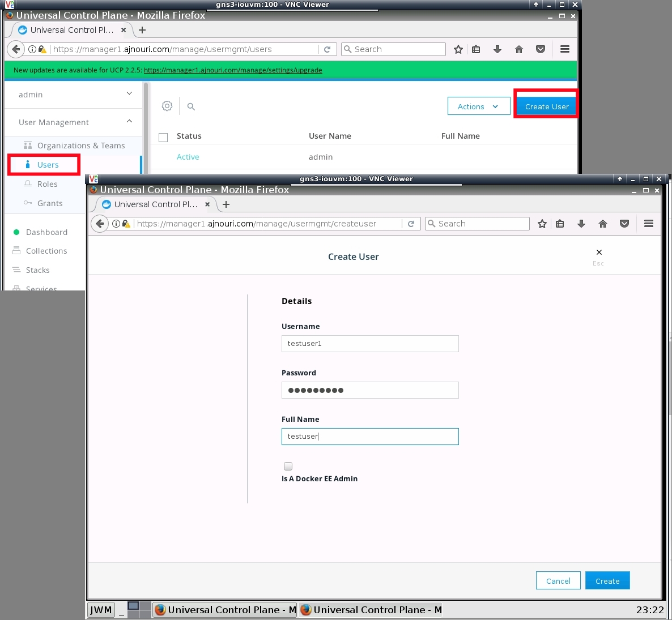Open new tab with plus in the users window
Screen dimensions: 672x620
(x=142, y=30)
